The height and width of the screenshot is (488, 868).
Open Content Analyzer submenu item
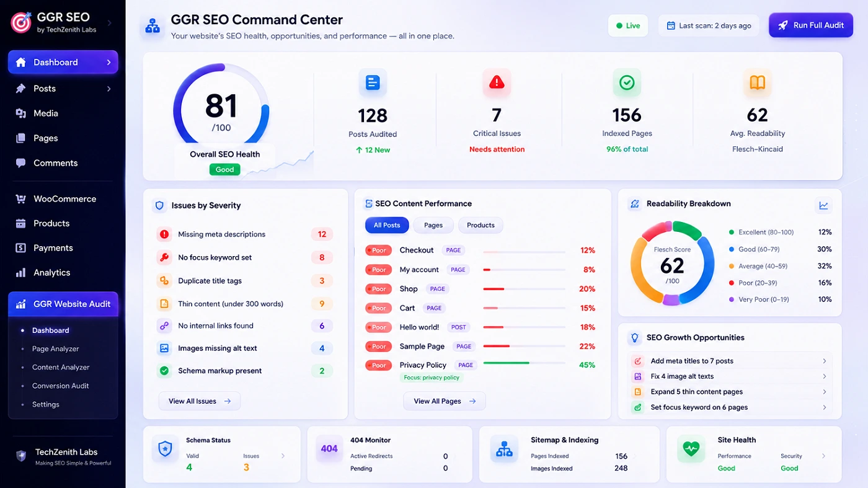coord(61,367)
